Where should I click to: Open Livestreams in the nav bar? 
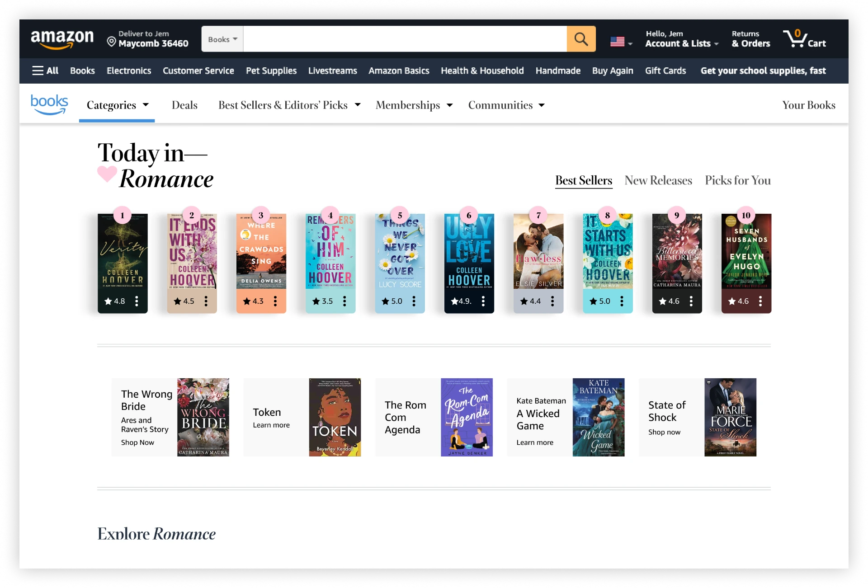[333, 71]
